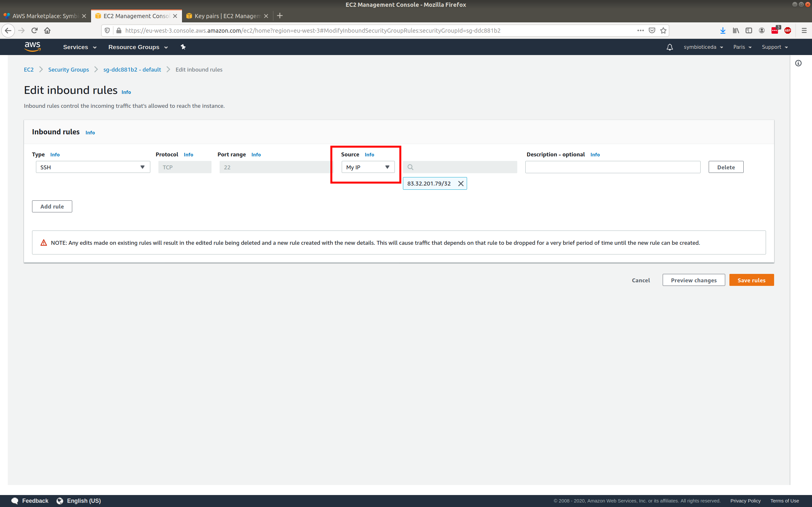The height and width of the screenshot is (507, 812).
Task: Open Firefox downloads arrow
Action: pos(723,30)
